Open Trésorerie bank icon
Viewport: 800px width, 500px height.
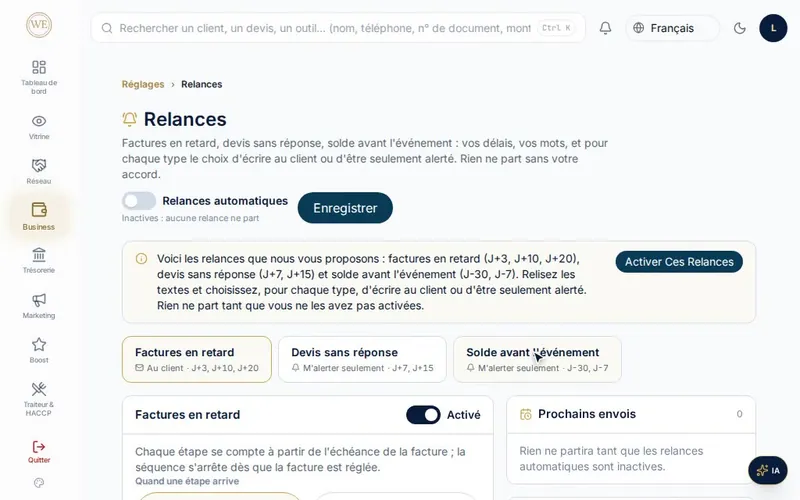pyautogui.click(x=39, y=254)
